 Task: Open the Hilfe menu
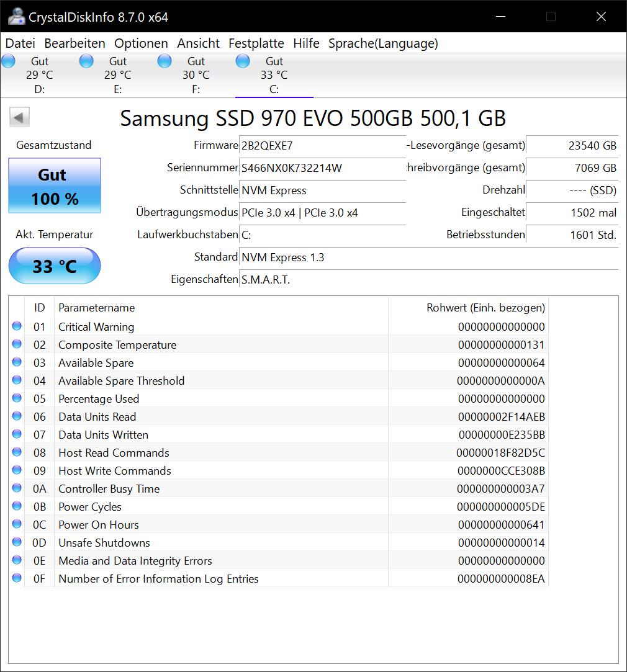click(x=306, y=43)
